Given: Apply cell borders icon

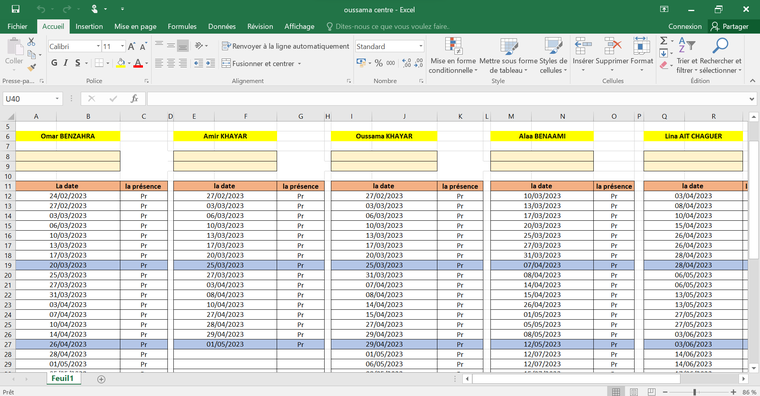Looking at the screenshot, I should coord(99,63).
